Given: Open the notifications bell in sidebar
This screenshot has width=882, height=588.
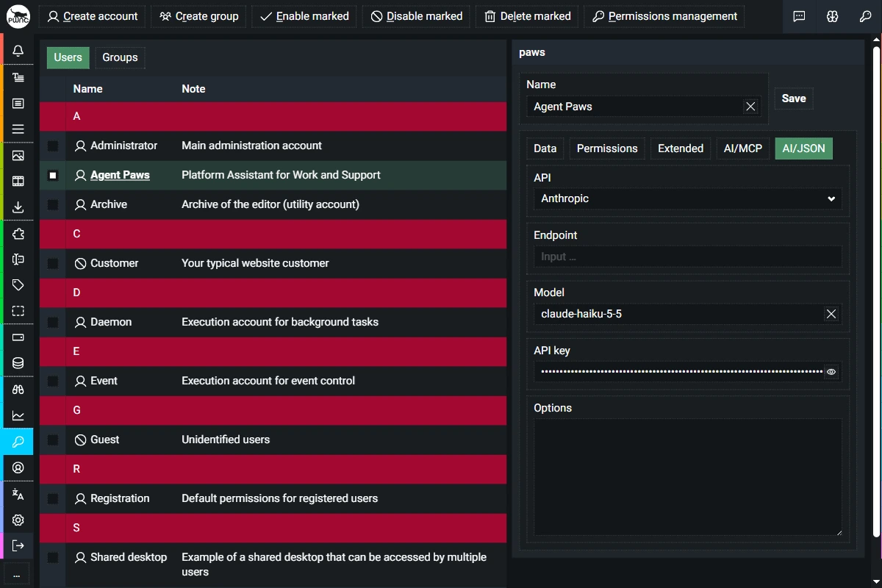Looking at the screenshot, I should (18, 51).
